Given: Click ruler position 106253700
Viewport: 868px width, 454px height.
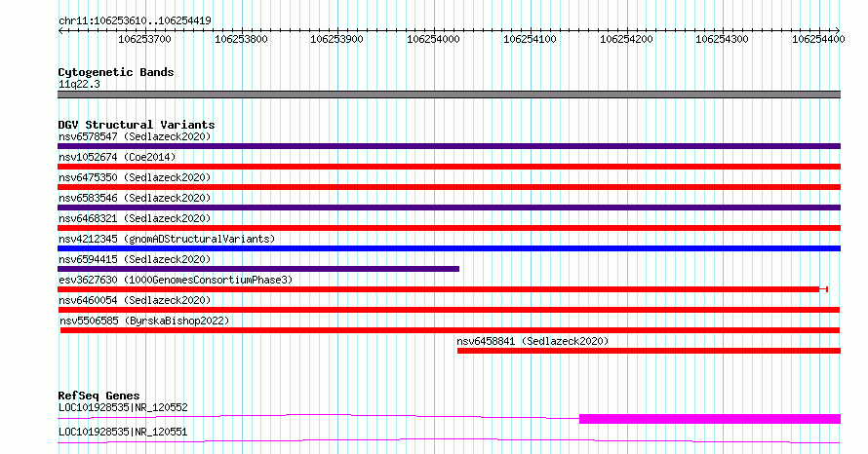Looking at the screenshot, I should tap(144, 39).
